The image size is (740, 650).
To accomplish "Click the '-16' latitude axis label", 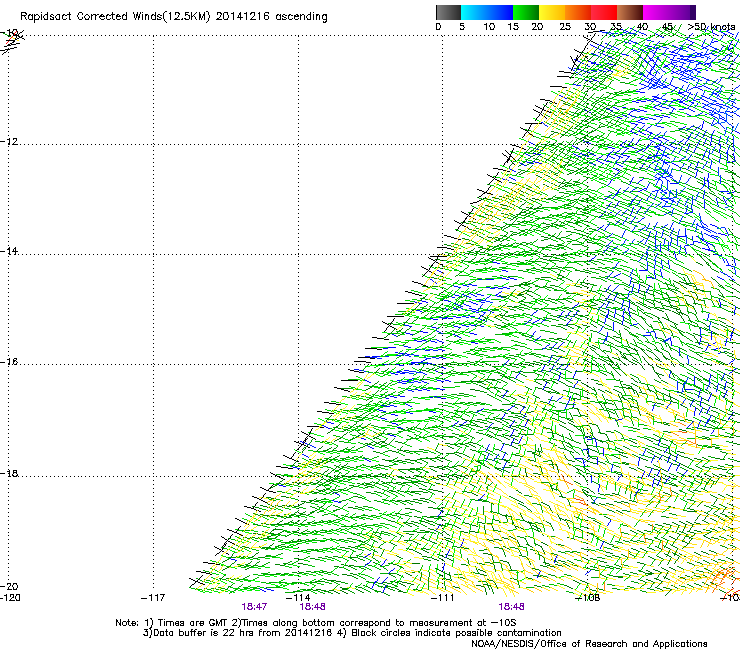I will pos(9,362).
